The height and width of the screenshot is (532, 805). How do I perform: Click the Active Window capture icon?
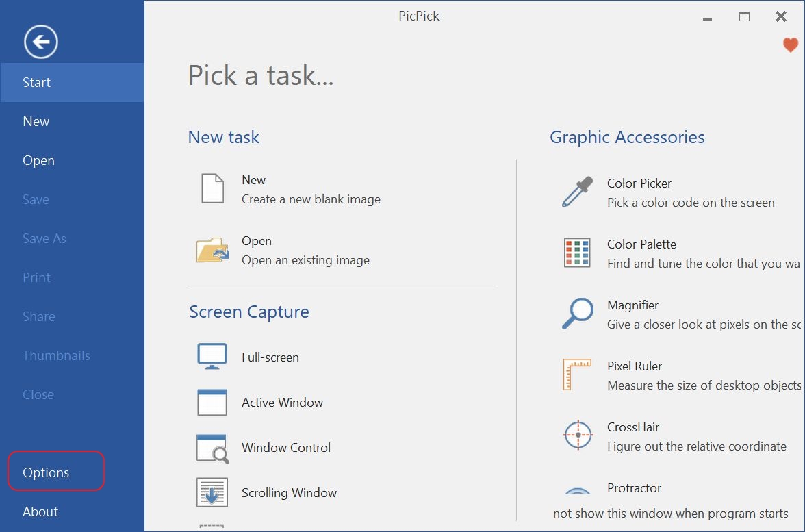[212, 402]
